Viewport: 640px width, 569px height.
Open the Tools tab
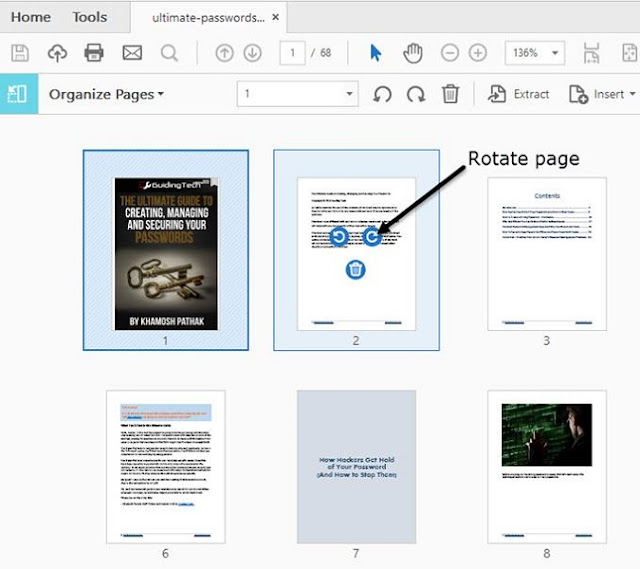pyautogui.click(x=90, y=17)
